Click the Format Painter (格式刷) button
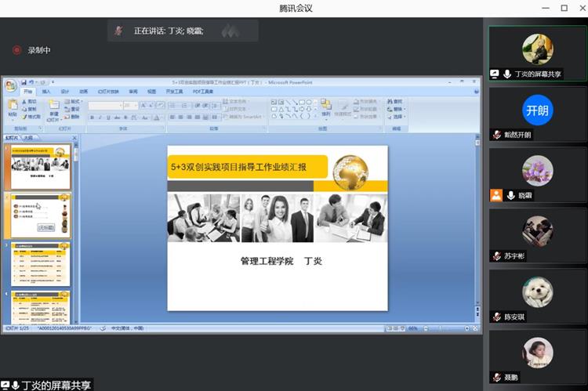588x391 pixels. click(31, 117)
